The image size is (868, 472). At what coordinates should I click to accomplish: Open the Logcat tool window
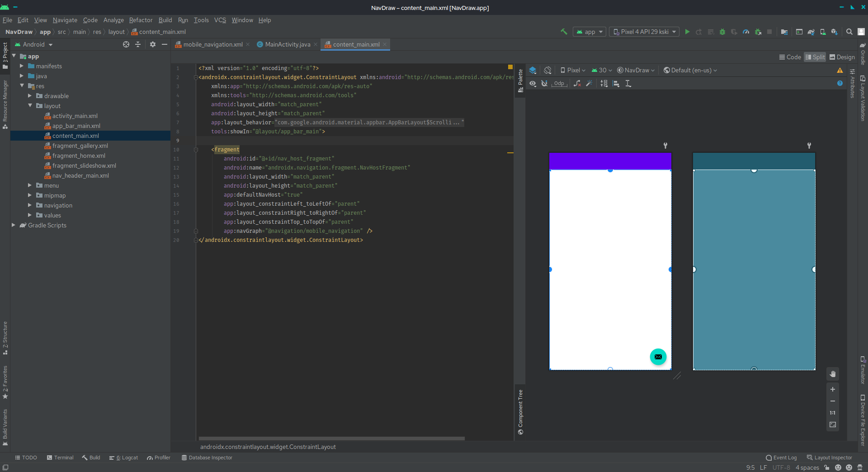(124, 458)
